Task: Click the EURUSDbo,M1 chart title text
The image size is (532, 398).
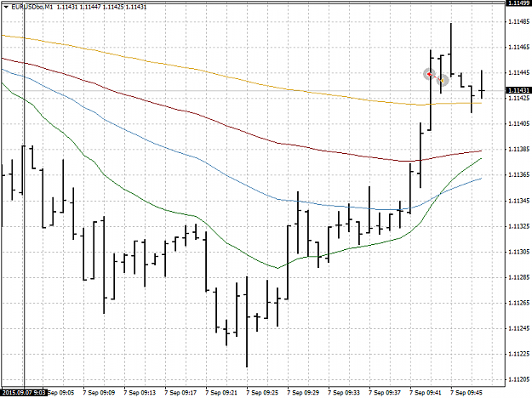Action: click(x=31, y=7)
